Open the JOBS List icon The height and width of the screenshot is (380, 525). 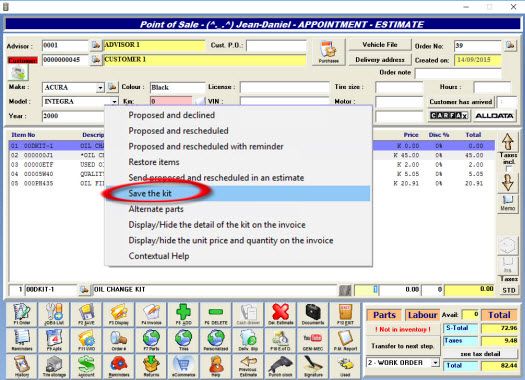point(54,314)
